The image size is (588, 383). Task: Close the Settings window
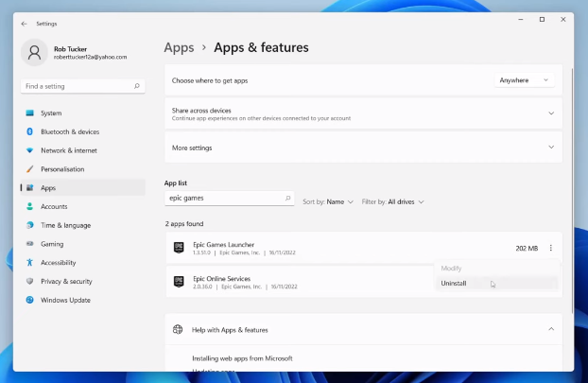click(562, 20)
